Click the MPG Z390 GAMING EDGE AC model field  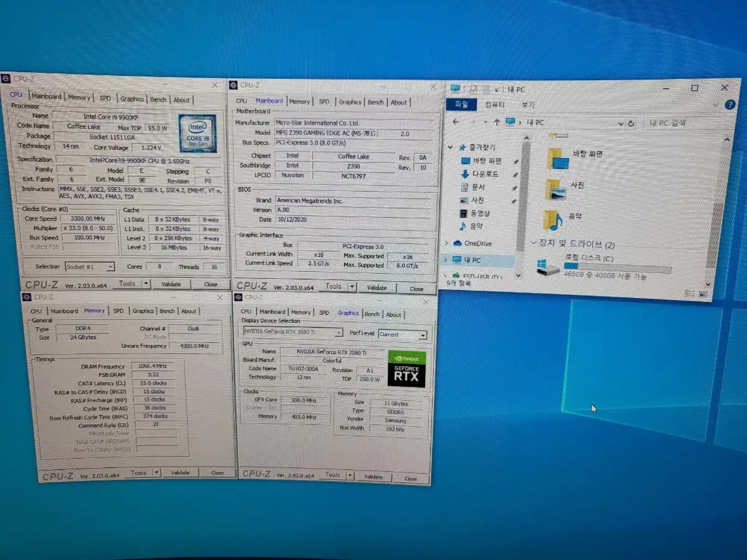[x=325, y=133]
